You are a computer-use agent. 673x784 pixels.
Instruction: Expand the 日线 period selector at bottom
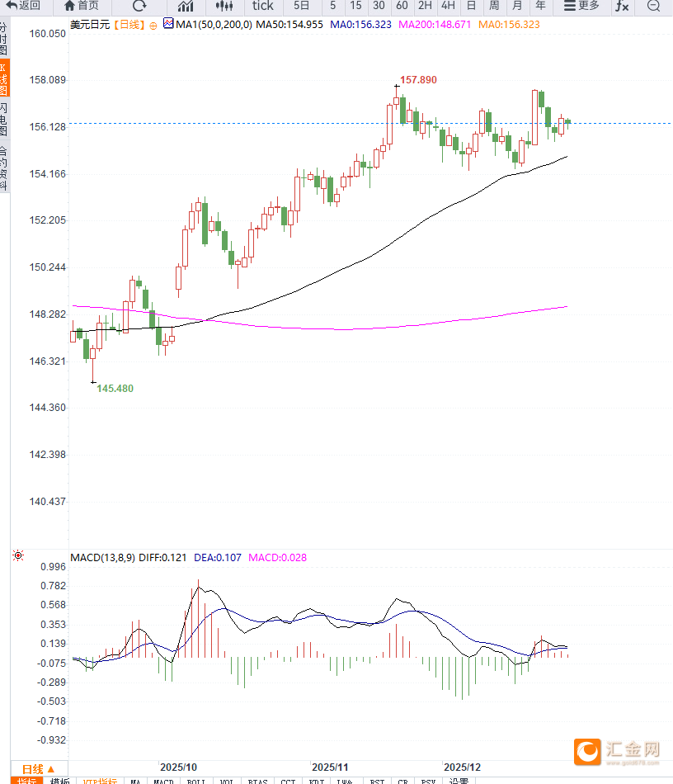coord(38,768)
